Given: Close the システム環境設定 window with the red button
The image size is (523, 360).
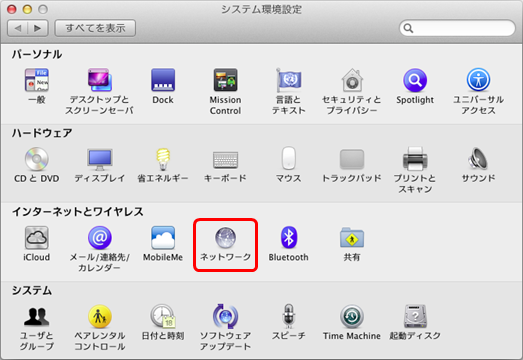Looking at the screenshot, I should click(12, 9).
